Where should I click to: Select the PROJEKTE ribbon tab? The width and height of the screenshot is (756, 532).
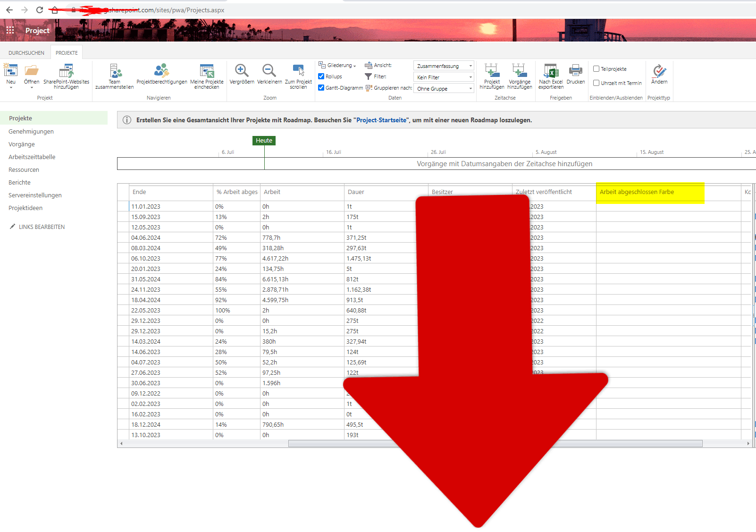pyautogui.click(x=67, y=53)
